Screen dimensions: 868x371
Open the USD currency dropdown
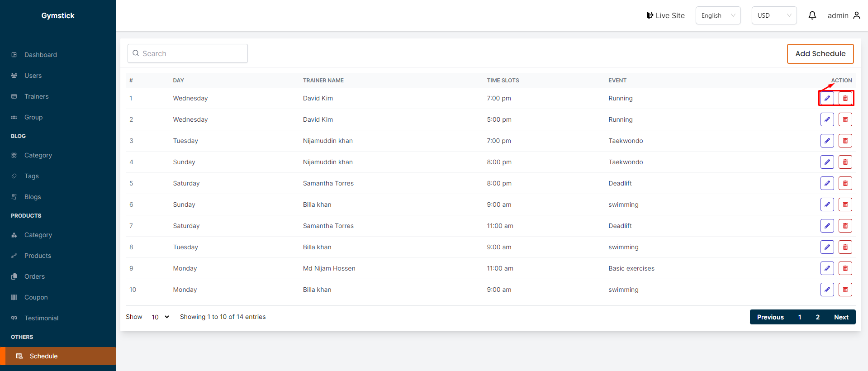pos(774,15)
